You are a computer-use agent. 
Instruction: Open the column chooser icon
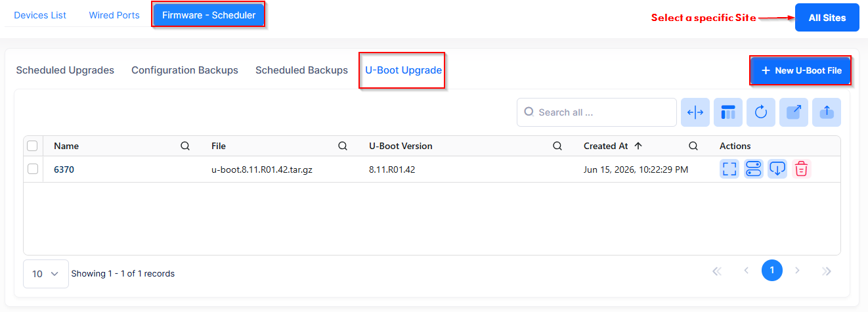coord(728,112)
